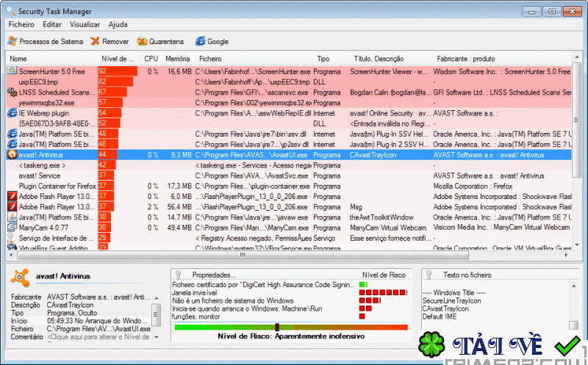
Task: Expand details panel scroll down arrow
Action: click(156, 337)
